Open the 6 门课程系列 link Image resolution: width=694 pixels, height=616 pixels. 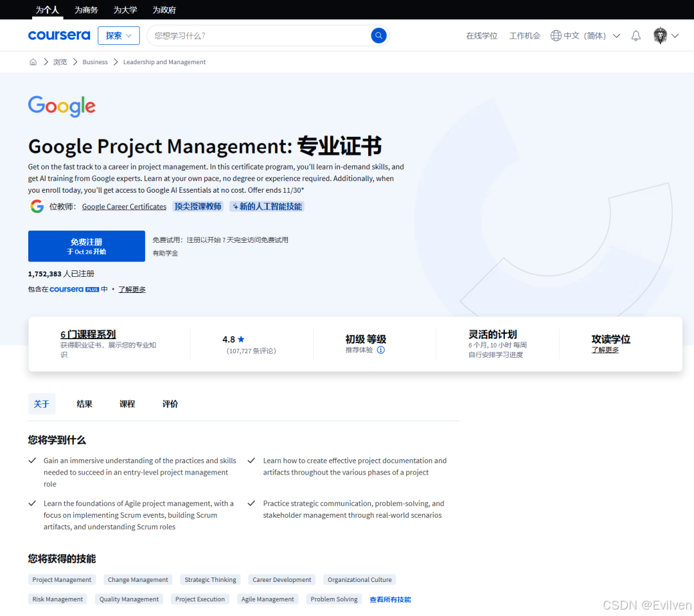pyautogui.click(x=88, y=335)
